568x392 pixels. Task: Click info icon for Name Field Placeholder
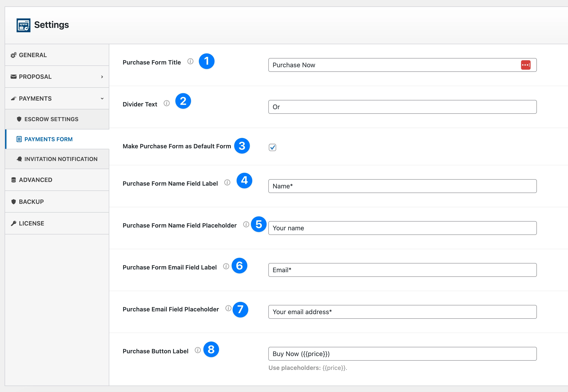[x=246, y=224]
